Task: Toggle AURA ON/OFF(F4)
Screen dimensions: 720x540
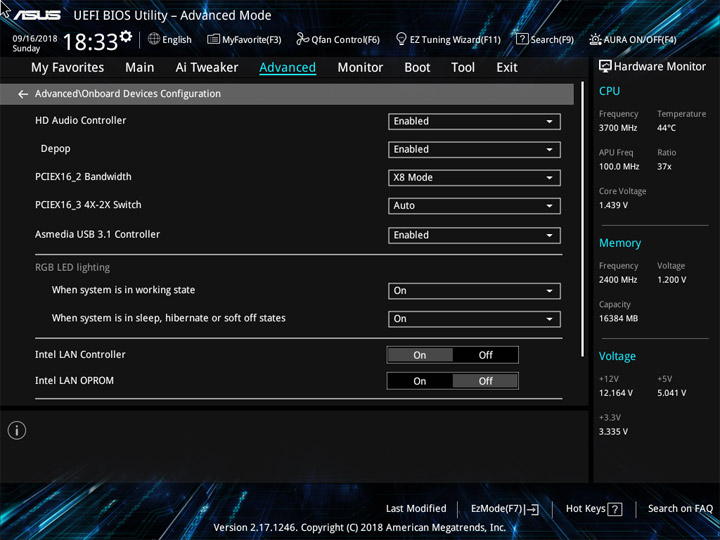Action: [x=633, y=39]
